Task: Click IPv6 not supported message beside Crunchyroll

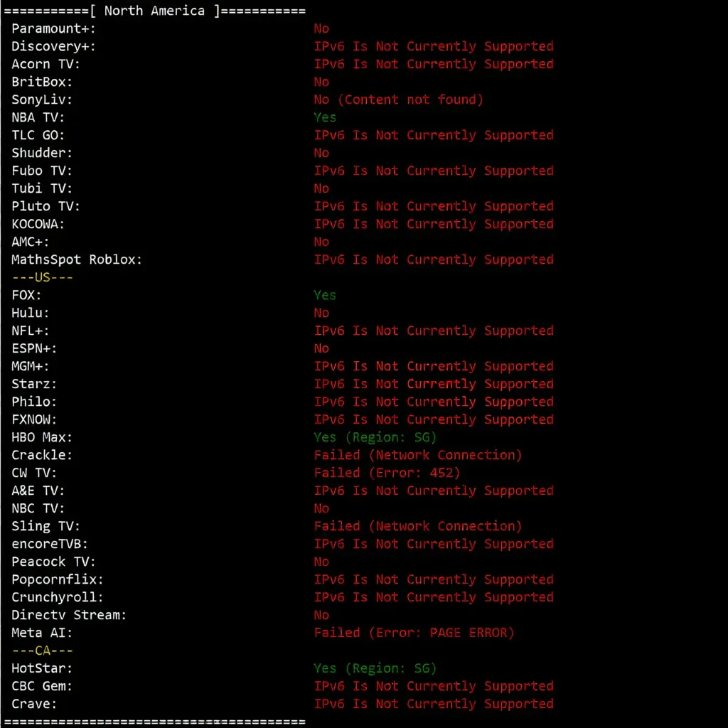Action: (434, 597)
